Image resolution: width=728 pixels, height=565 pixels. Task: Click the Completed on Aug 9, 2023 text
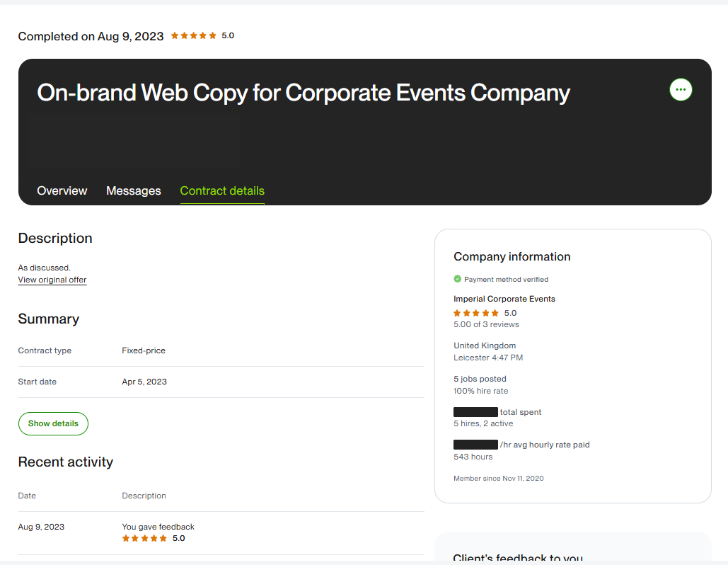(x=91, y=36)
